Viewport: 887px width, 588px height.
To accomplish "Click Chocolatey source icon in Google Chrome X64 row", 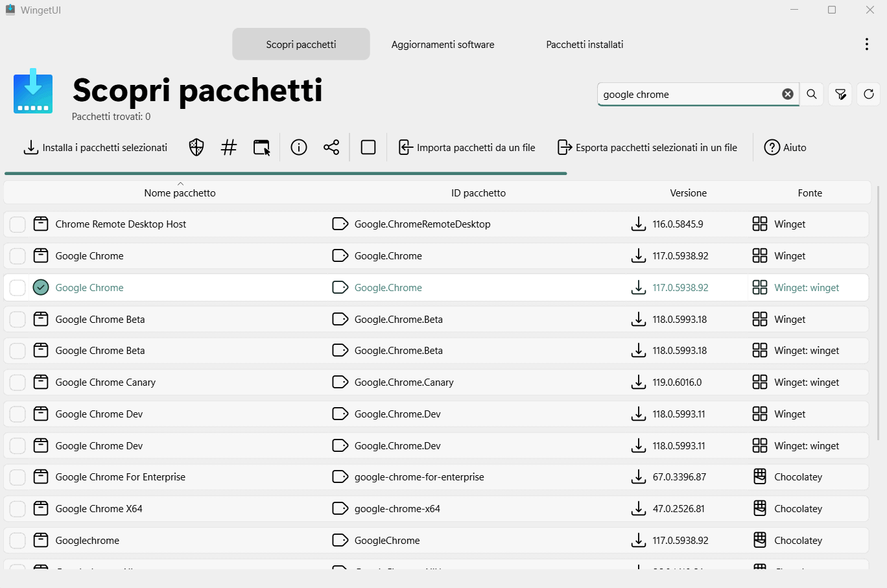I will pos(760,508).
